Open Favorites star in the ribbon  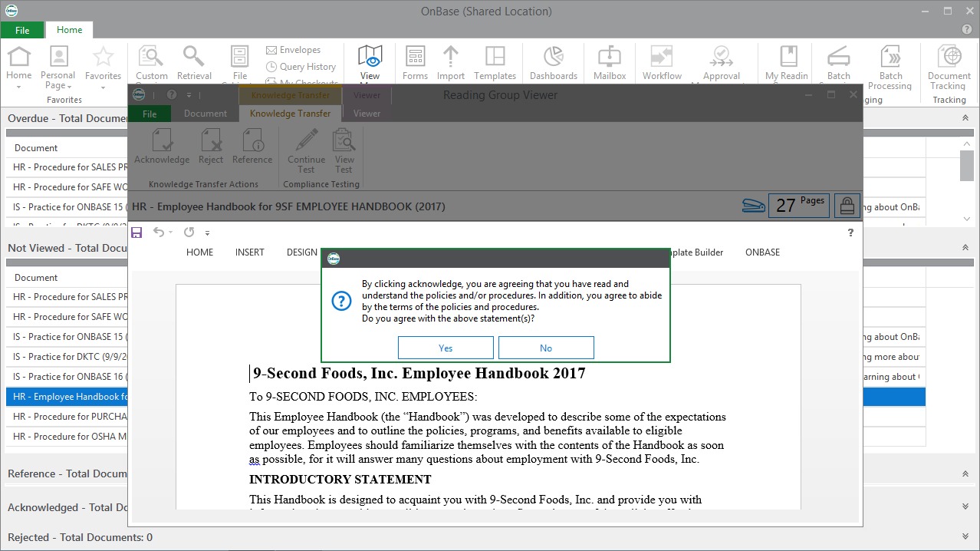[x=104, y=62]
